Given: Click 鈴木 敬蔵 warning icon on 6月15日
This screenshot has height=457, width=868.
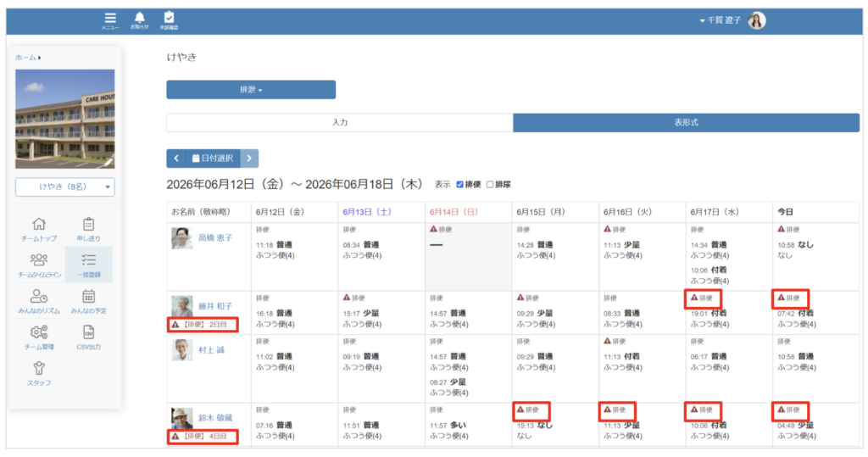Looking at the screenshot, I should tap(520, 410).
